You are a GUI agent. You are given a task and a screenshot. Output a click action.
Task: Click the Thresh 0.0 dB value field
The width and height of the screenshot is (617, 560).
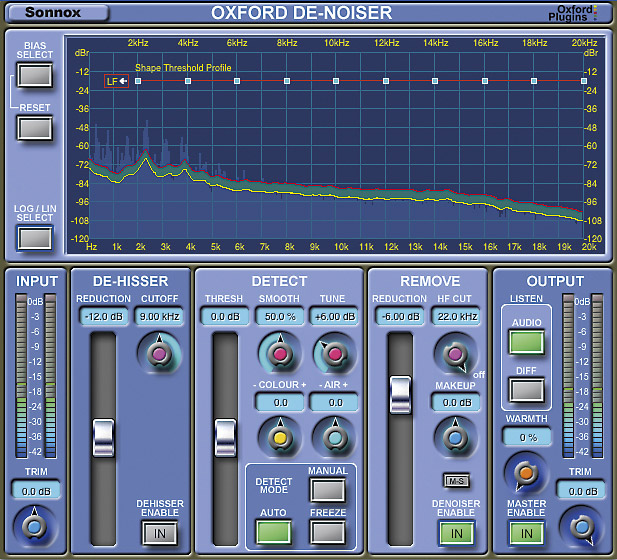(x=225, y=316)
